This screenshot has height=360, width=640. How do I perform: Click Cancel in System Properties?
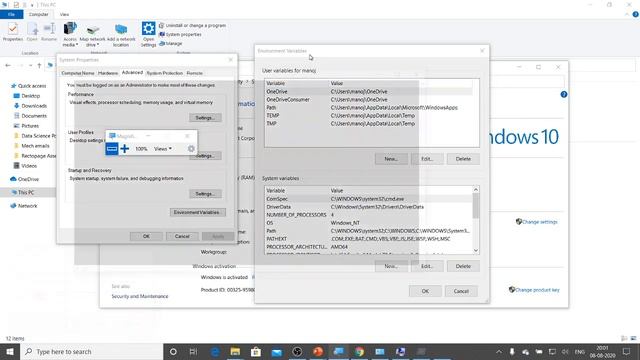182,236
